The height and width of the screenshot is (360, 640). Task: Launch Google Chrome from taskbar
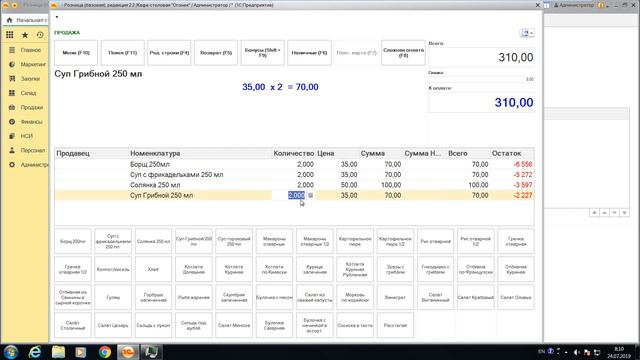coord(104,352)
